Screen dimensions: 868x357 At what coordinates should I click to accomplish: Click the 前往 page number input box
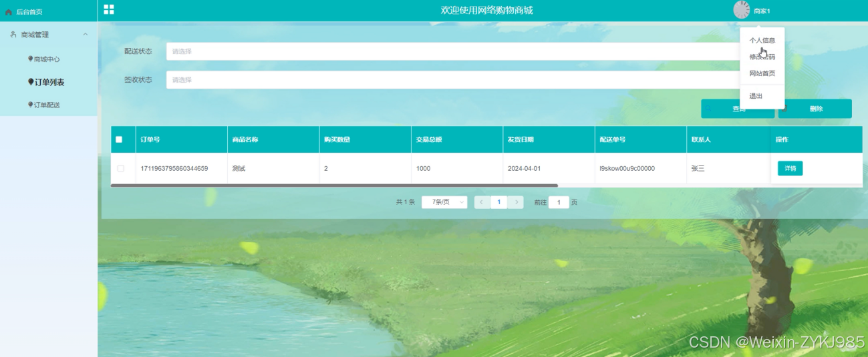pyautogui.click(x=559, y=202)
